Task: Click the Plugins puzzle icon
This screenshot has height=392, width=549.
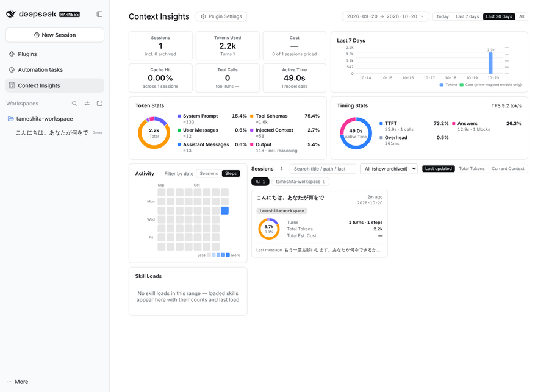Action: (12, 54)
